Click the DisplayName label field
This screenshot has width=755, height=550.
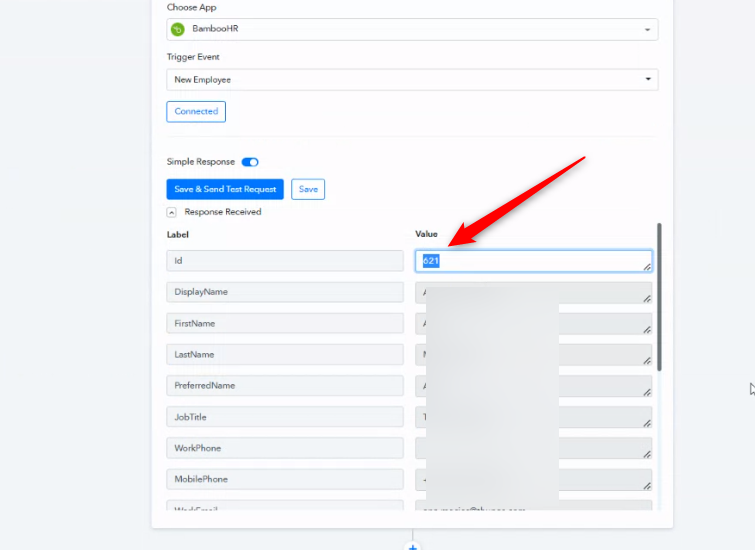(x=285, y=292)
